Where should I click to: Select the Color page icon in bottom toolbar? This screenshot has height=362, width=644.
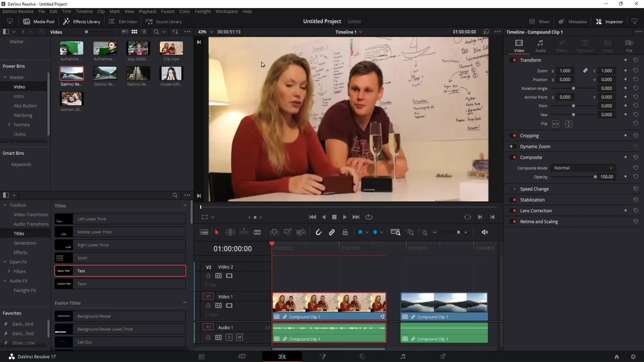pos(363,357)
